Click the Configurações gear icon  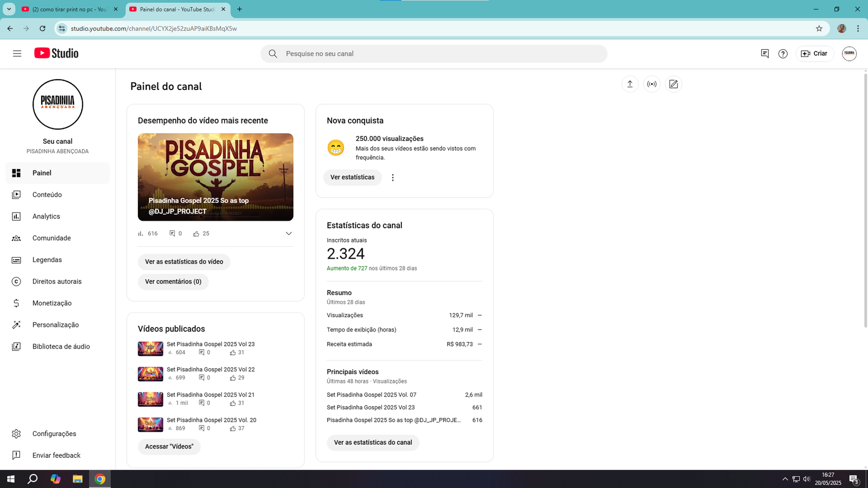[16, 434]
